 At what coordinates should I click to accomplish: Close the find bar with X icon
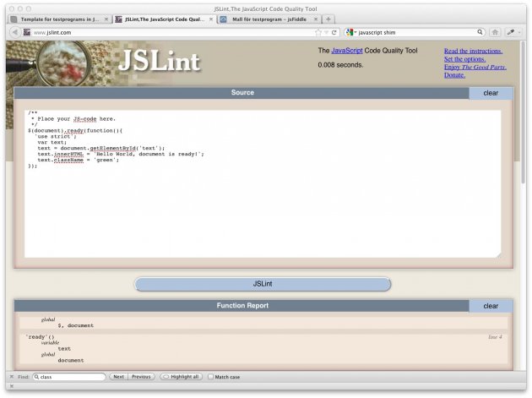[x=12, y=377]
